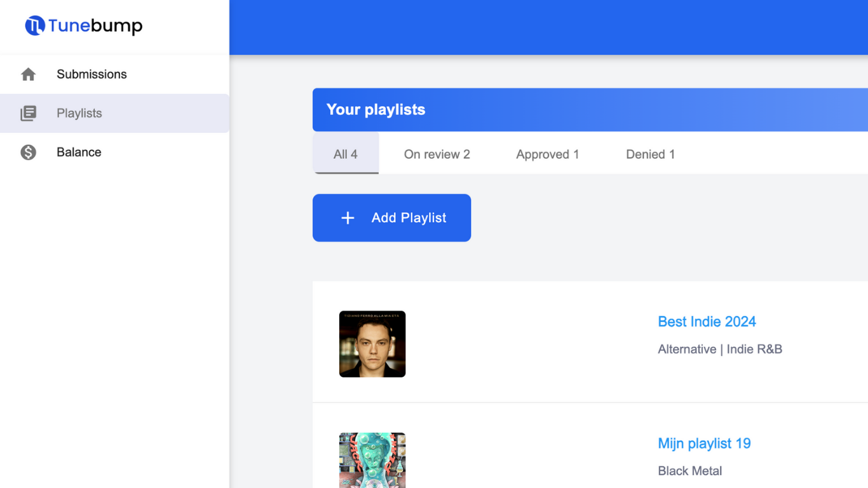The height and width of the screenshot is (488, 868).
Task: Click the plus icon on Add Playlist
Action: pyautogui.click(x=348, y=218)
